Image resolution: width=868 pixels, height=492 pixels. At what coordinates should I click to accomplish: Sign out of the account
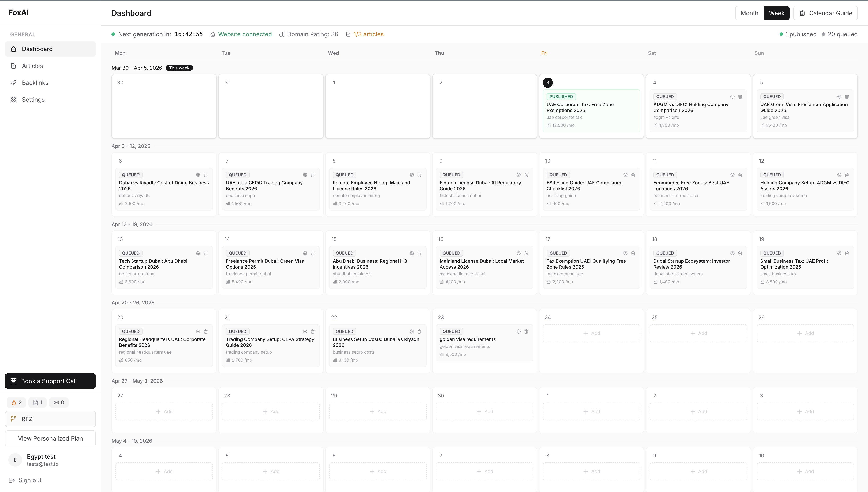(25, 480)
